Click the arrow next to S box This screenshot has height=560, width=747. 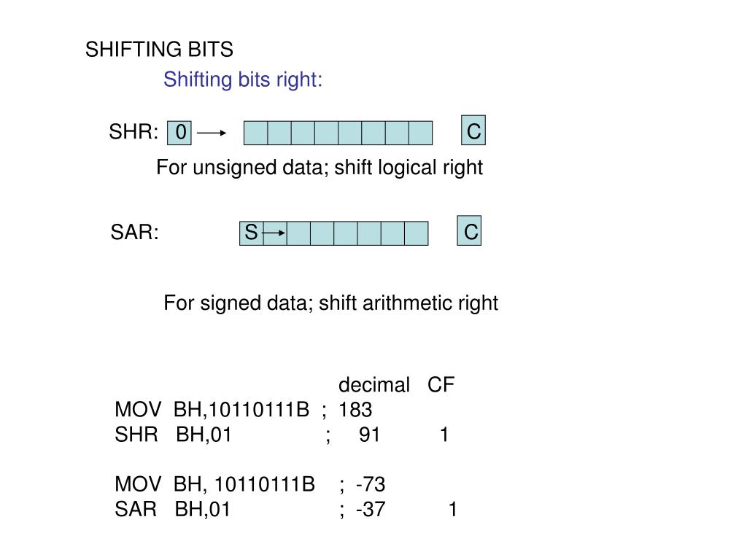click(x=274, y=233)
